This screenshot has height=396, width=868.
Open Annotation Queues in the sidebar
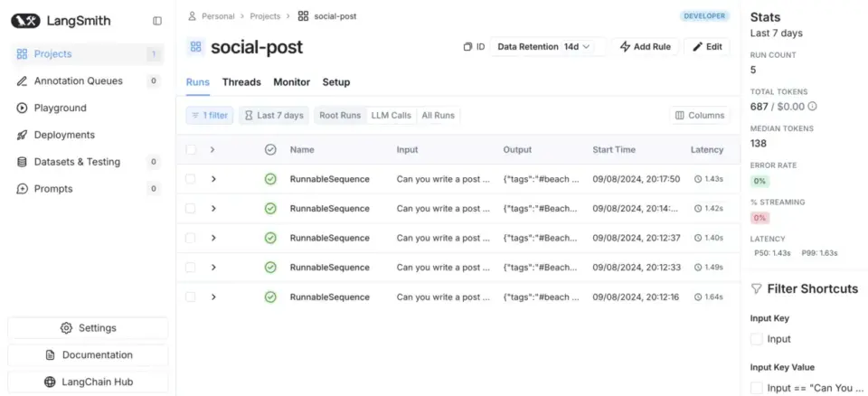point(88,80)
